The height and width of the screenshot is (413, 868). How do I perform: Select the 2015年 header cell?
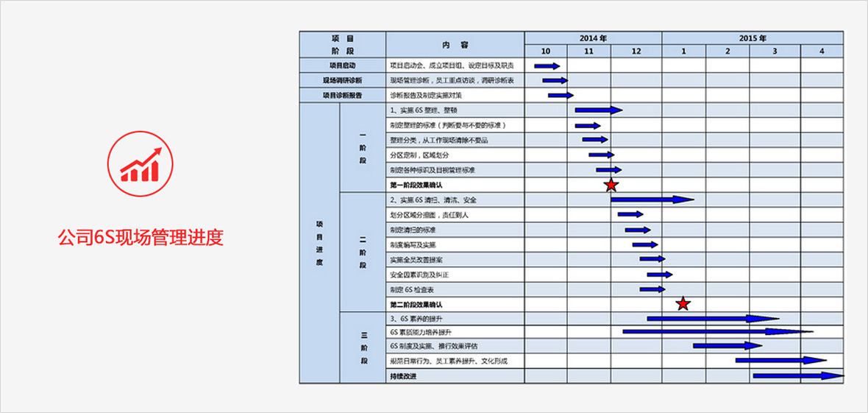point(753,38)
